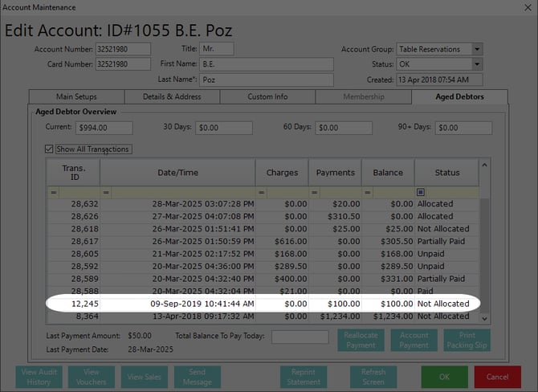The image size is (538, 392).
Task: Switch to the Main Setups tab
Action: [75, 97]
